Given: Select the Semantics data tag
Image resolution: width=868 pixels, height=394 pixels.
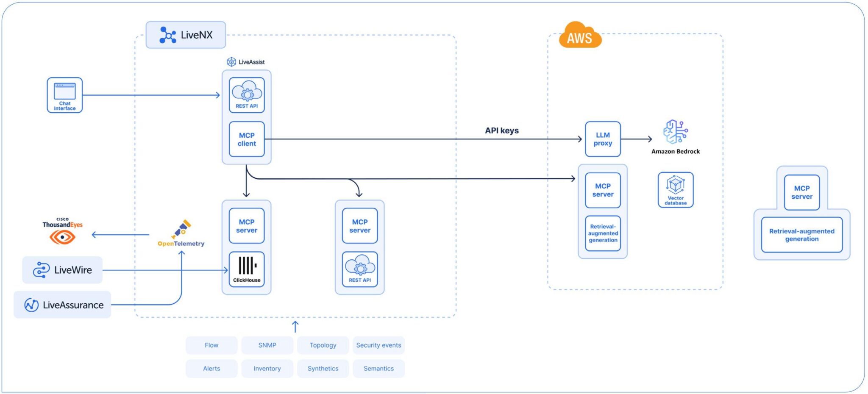Looking at the screenshot, I should click(379, 369).
